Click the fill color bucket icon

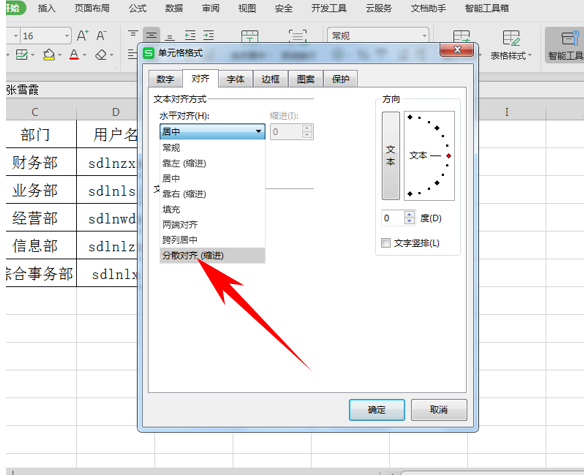(49, 55)
